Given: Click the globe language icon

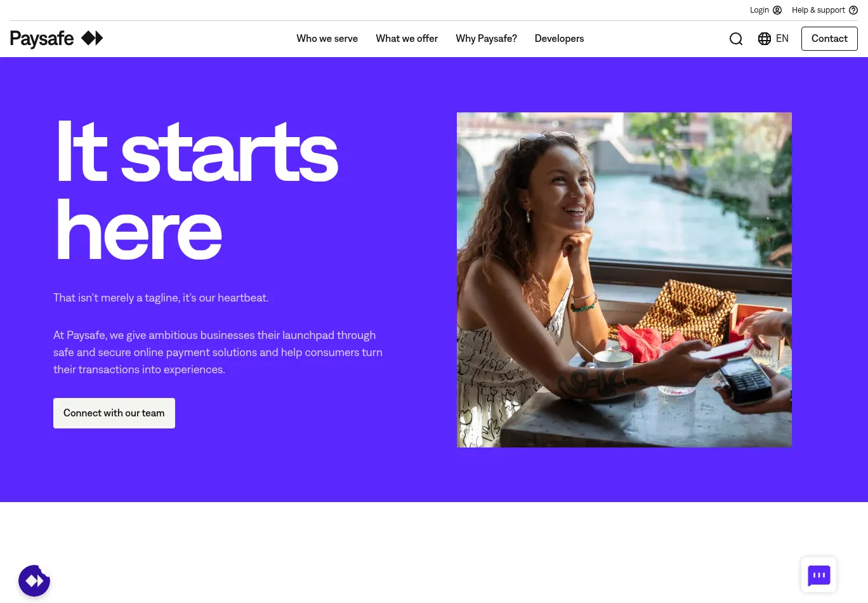Looking at the screenshot, I should pyautogui.click(x=765, y=39).
